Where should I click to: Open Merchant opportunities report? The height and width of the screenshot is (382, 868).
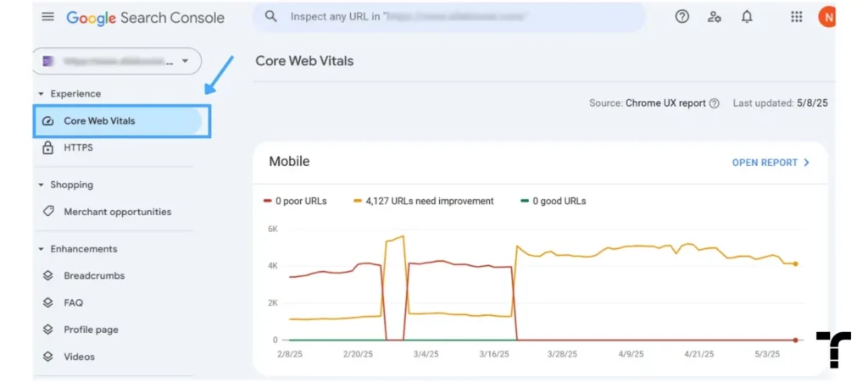click(117, 212)
